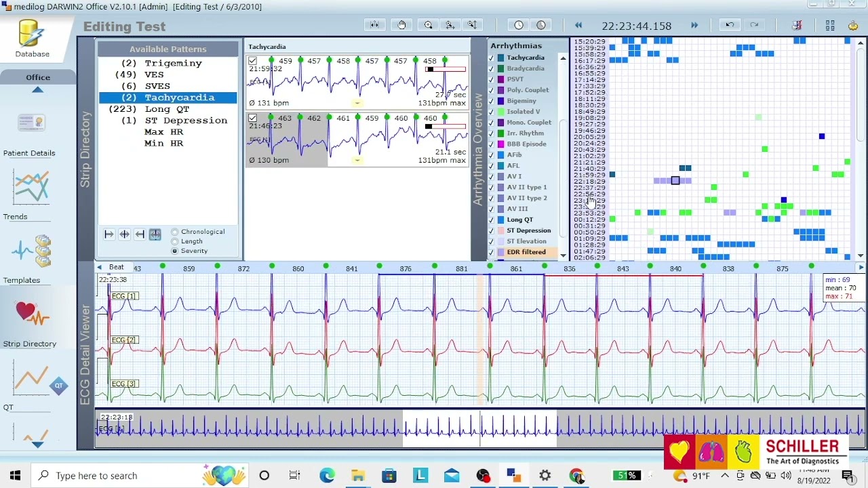Click ECG [2] channel label
Screen dimensions: 868x488
point(124,340)
